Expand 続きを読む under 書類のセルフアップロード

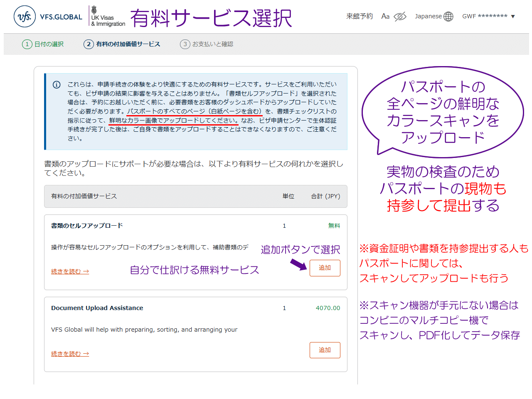70,271
